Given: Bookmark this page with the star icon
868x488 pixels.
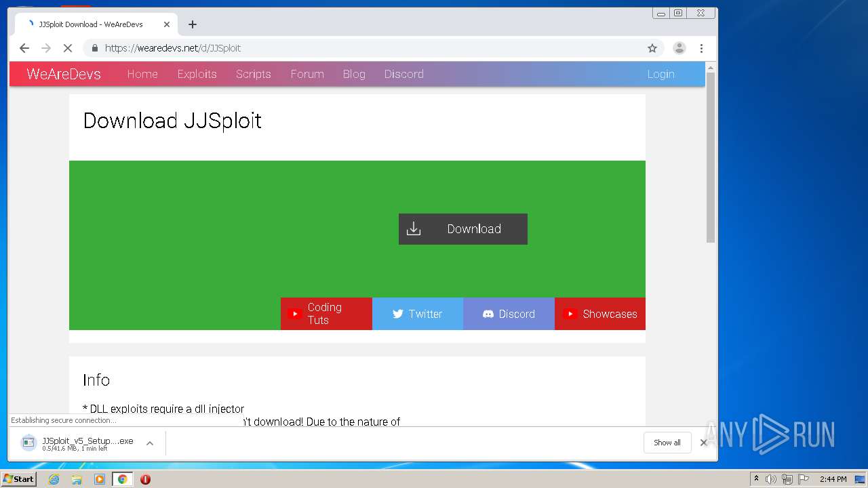Looking at the screenshot, I should pos(652,48).
